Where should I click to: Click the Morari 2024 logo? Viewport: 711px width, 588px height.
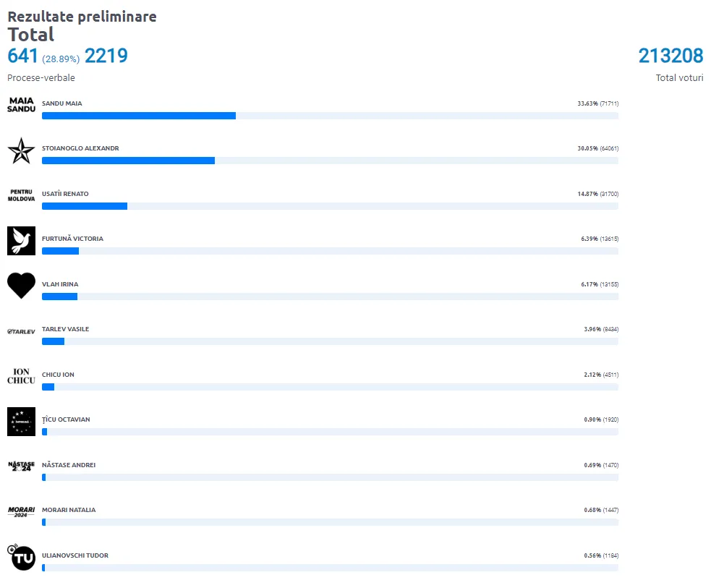(x=21, y=511)
